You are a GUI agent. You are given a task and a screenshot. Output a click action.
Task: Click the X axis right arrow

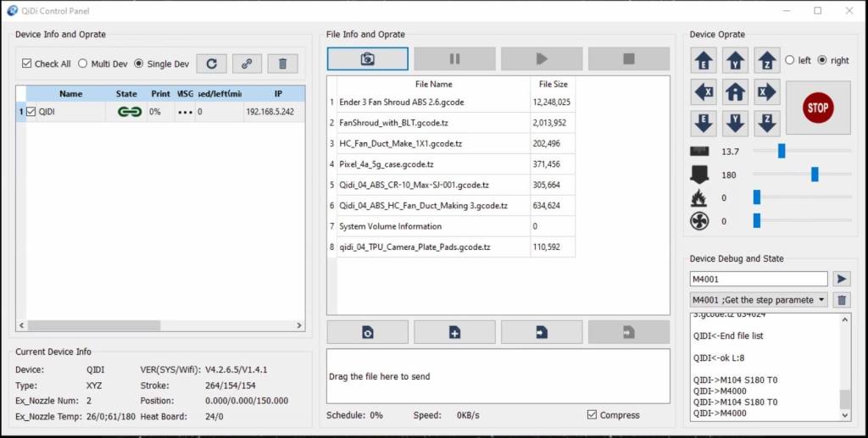(x=766, y=91)
